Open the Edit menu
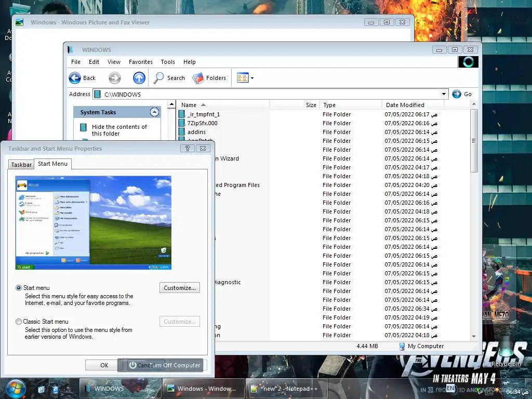Image resolution: width=532 pixels, height=399 pixels. [94, 62]
